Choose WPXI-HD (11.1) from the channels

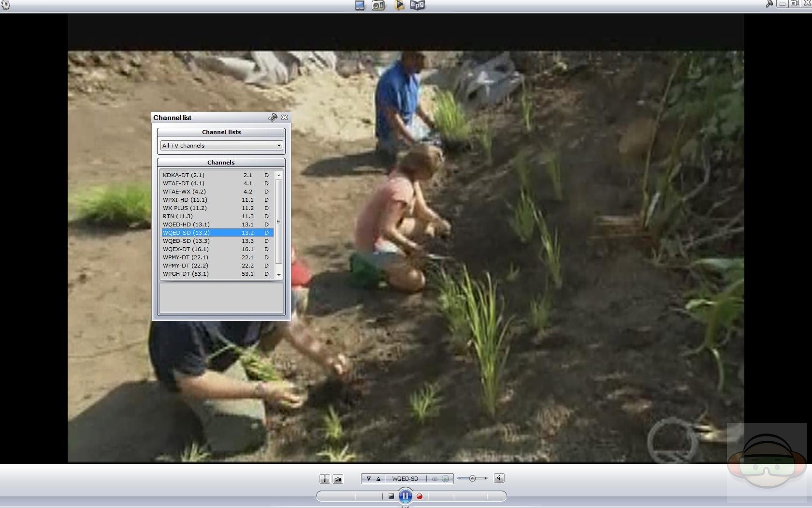(x=185, y=200)
